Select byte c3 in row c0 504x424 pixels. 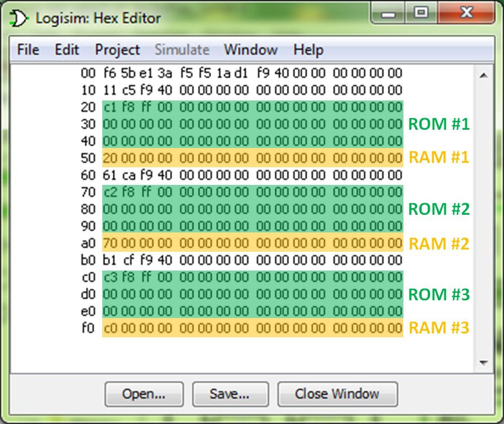click(111, 277)
